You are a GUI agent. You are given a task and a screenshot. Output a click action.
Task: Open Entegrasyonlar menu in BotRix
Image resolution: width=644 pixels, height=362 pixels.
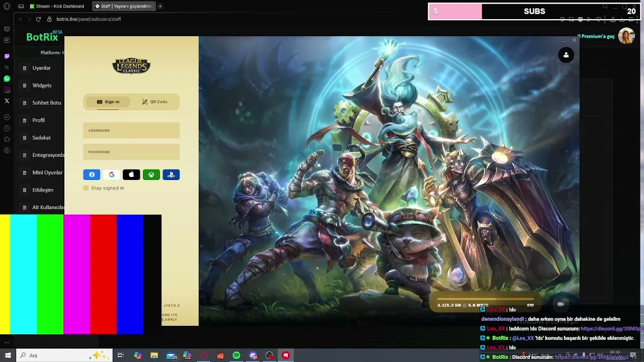click(x=49, y=155)
